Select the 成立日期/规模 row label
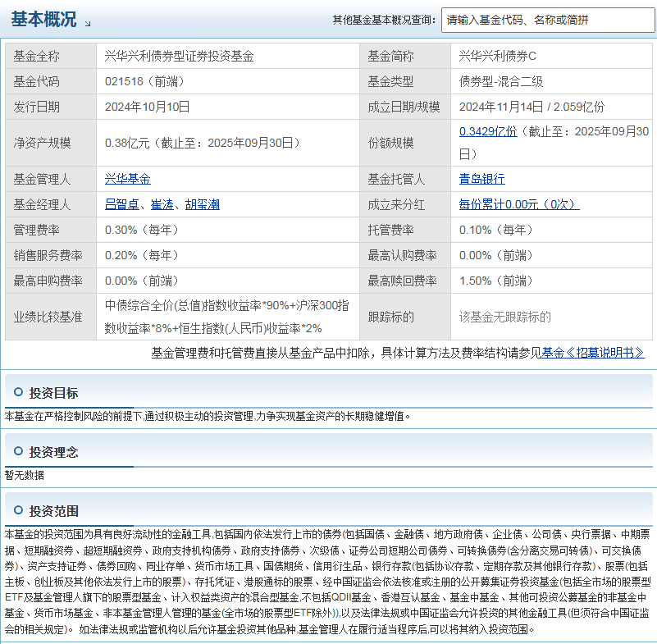 click(x=404, y=107)
